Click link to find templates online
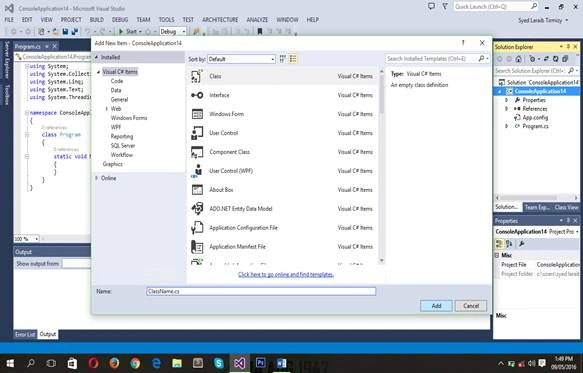The width and height of the screenshot is (583, 373). point(286,274)
